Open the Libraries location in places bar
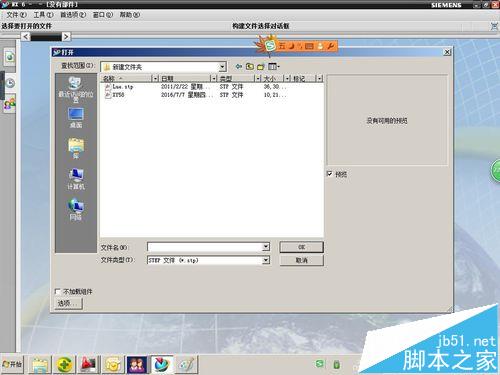This screenshot has height=375, width=500. coord(76,148)
